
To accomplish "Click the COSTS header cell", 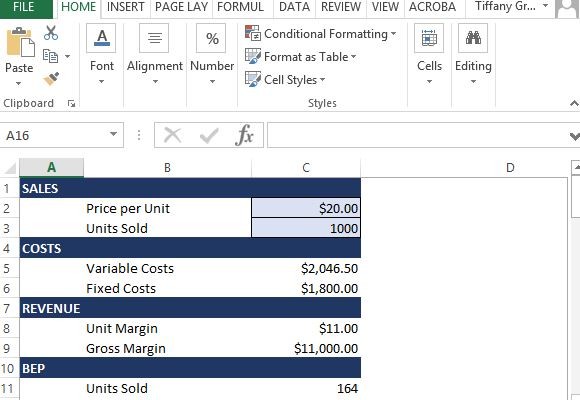I will pyautogui.click(x=51, y=248).
